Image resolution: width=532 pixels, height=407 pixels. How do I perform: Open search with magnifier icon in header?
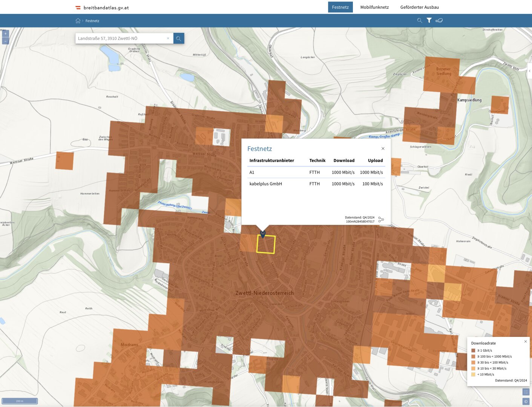420,20
